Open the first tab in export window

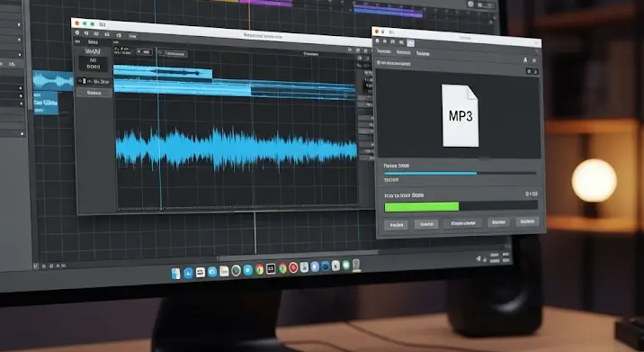(x=383, y=51)
